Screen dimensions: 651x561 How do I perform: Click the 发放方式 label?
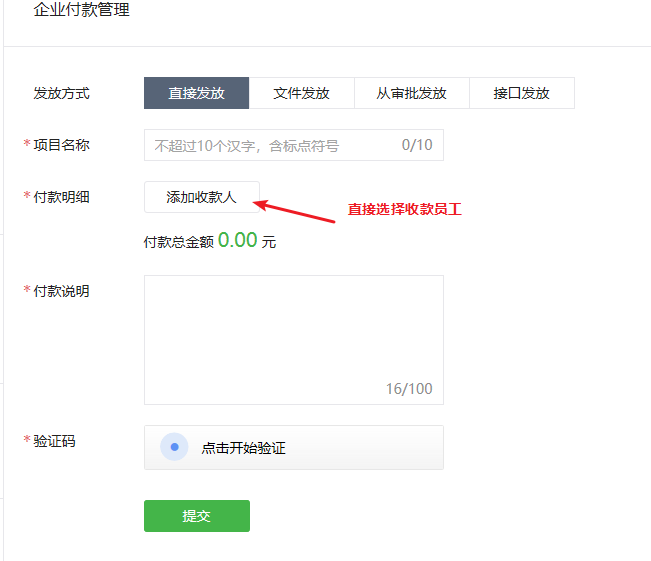[62, 93]
